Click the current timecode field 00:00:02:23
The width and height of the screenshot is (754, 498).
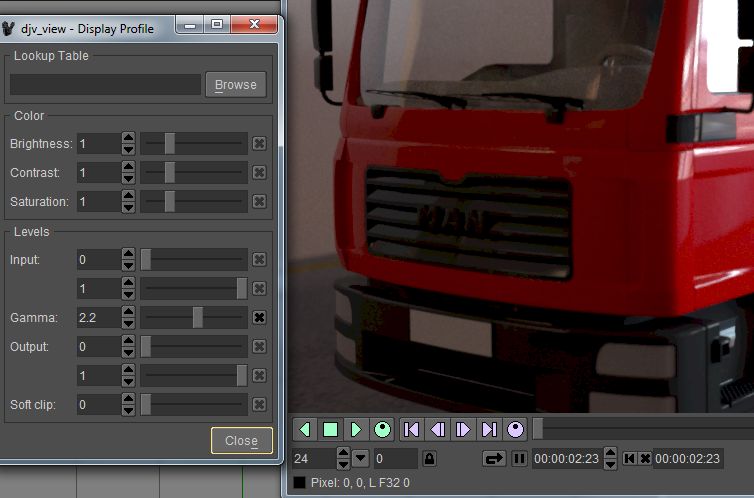pyautogui.click(x=566, y=459)
